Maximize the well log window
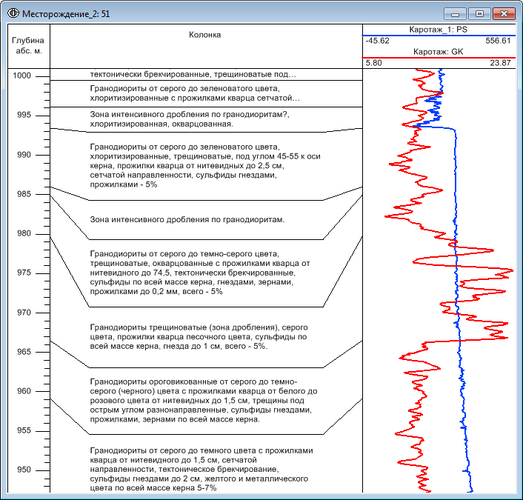The height and width of the screenshot is (500, 523). tap(480, 14)
